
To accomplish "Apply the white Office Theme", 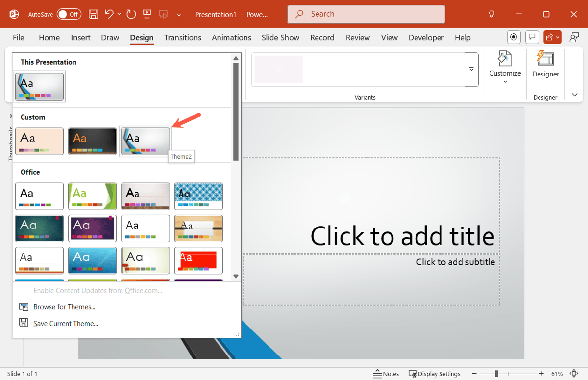I will 39,196.
